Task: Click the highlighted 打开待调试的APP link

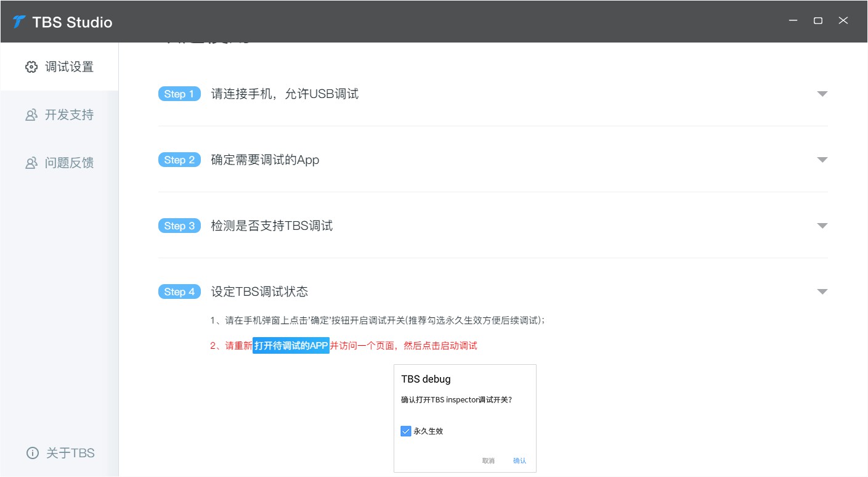Action: coord(291,346)
